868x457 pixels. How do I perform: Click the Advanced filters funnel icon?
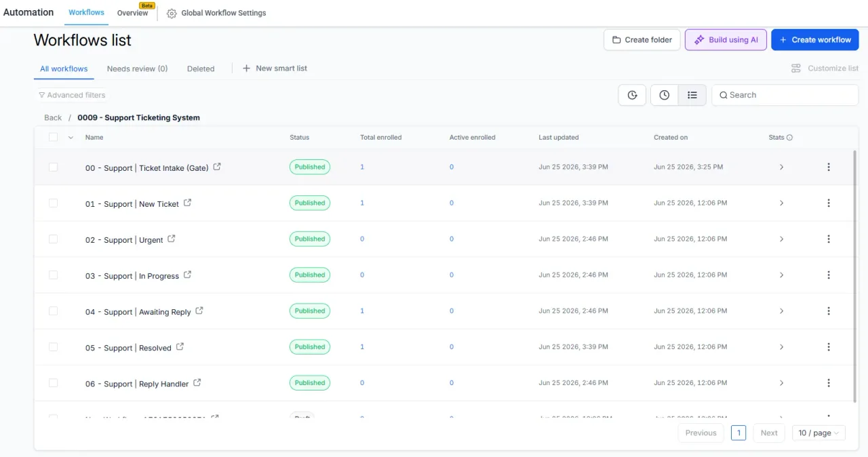(42, 95)
